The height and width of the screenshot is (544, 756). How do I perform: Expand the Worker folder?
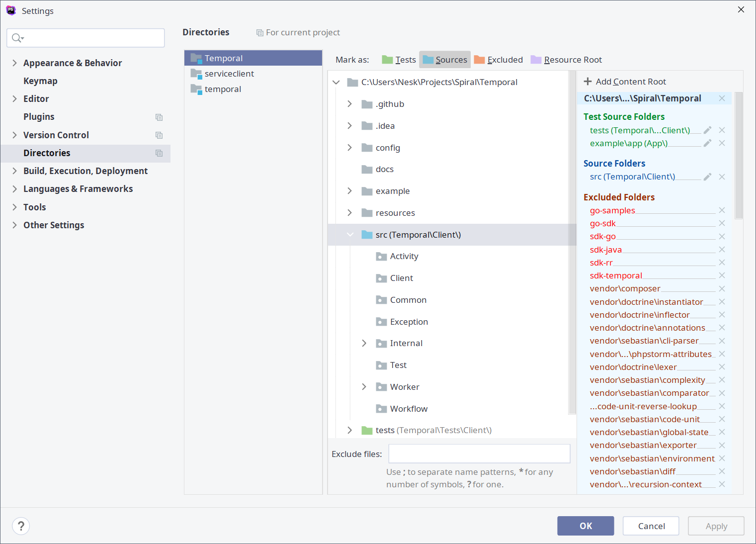(364, 387)
